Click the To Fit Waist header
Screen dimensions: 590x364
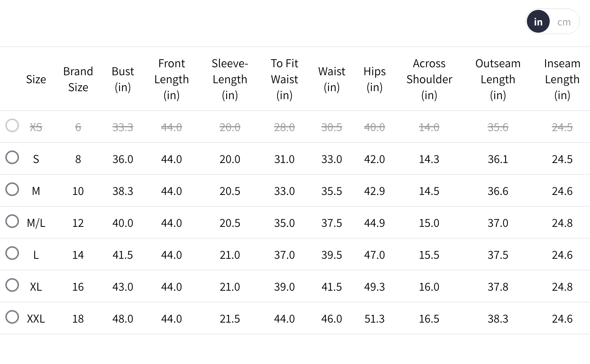pyautogui.click(x=284, y=79)
